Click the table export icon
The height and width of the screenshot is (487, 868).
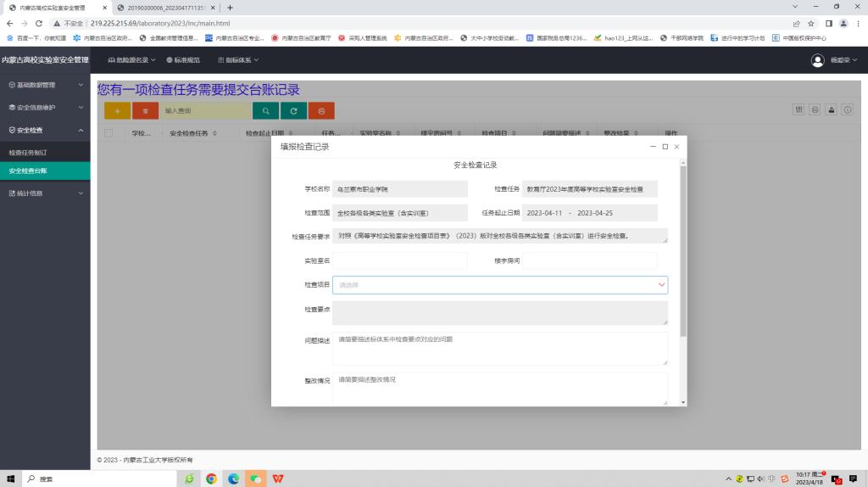[831, 109]
